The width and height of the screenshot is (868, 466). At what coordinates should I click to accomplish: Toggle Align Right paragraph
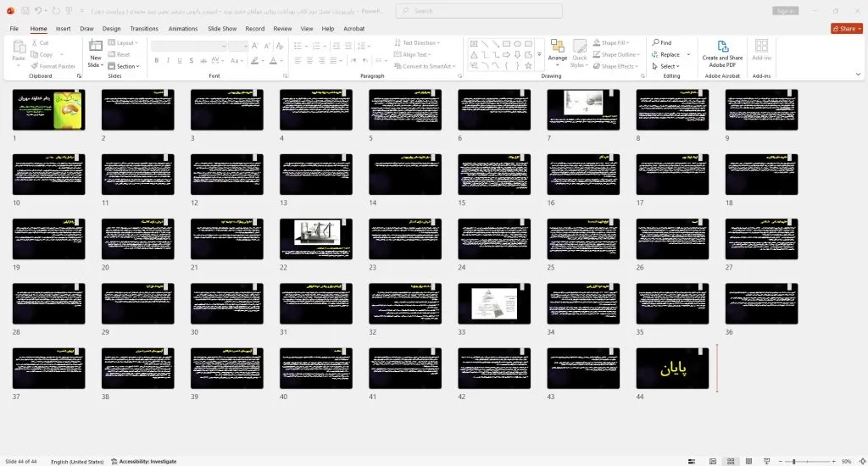[x=321, y=60]
